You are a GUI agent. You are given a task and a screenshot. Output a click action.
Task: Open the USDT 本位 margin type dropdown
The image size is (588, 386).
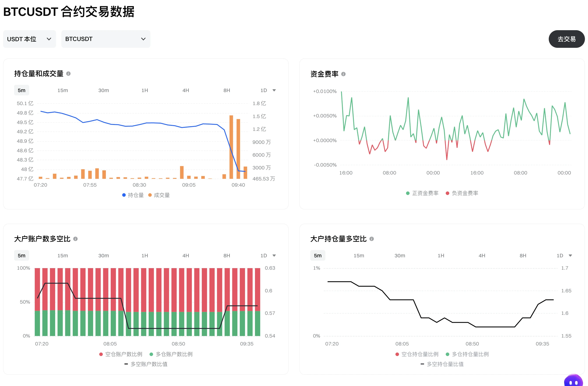coord(29,39)
